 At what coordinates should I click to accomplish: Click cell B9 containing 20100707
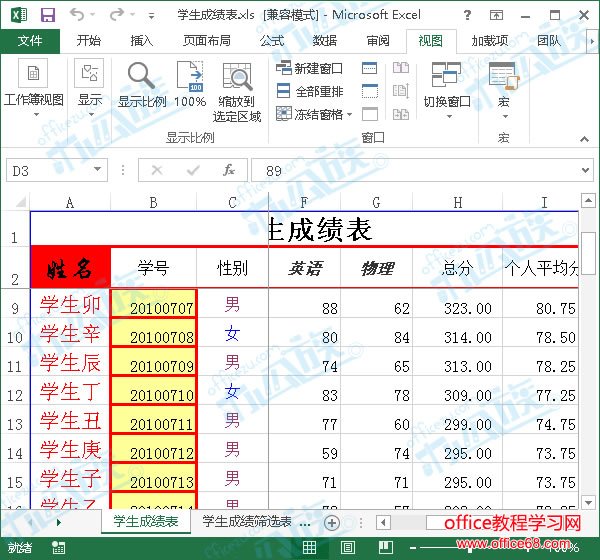(x=154, y=306)
